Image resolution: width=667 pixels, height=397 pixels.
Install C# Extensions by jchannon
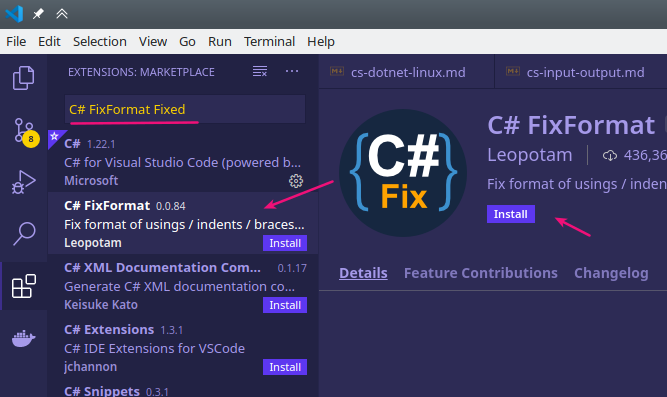[285, 367]
